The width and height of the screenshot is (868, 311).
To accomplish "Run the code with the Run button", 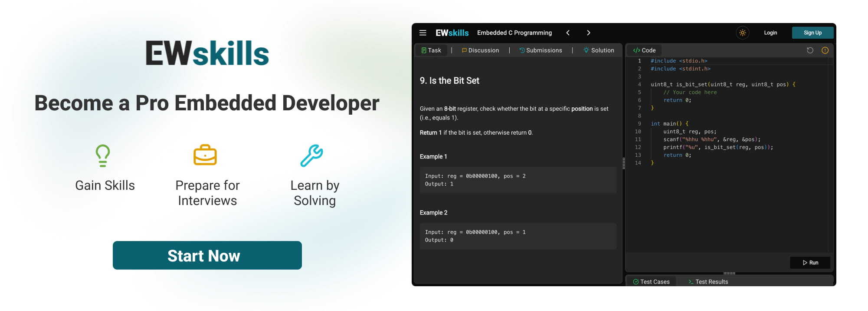I will [x=810, y=263].
